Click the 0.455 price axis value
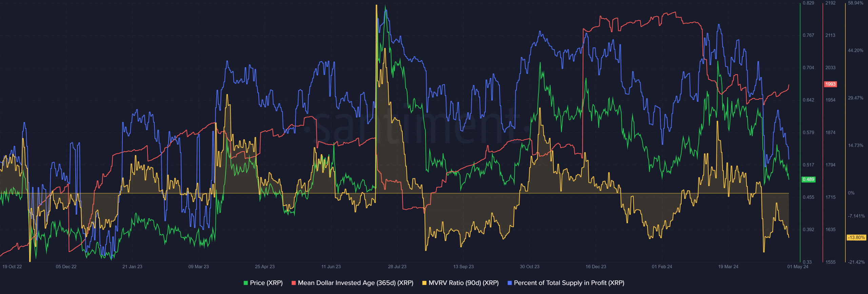868x294 pixels. coord(808,197)
